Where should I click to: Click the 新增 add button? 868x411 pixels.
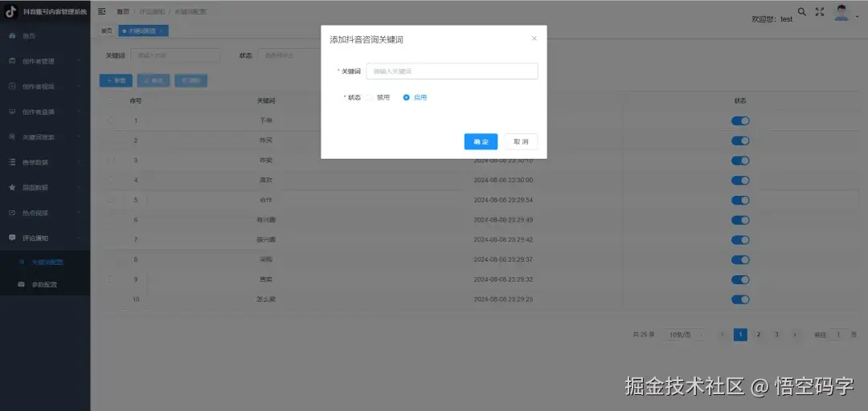tap(116, 81)
